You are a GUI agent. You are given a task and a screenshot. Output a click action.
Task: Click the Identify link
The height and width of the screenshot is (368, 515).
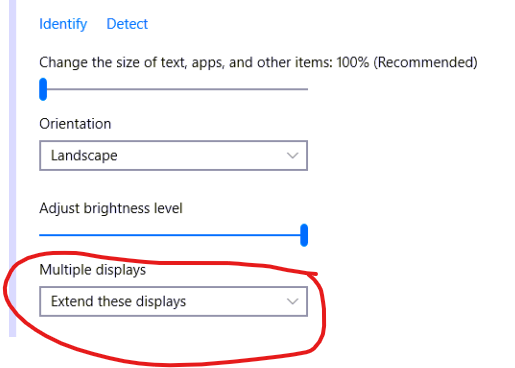(63, 24)
